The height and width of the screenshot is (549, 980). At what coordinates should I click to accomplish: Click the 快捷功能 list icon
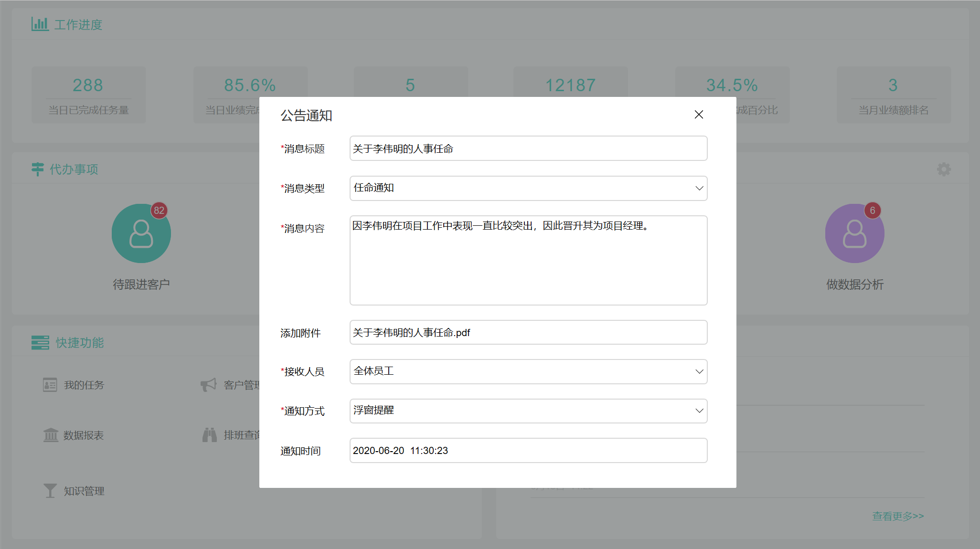coord(40,342)
